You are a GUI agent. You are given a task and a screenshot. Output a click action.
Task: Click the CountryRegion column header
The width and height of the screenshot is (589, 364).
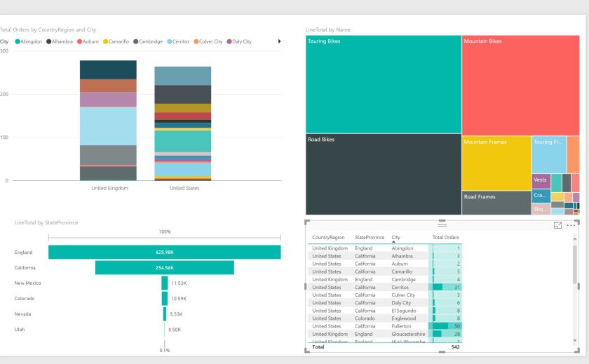[330, 237]
